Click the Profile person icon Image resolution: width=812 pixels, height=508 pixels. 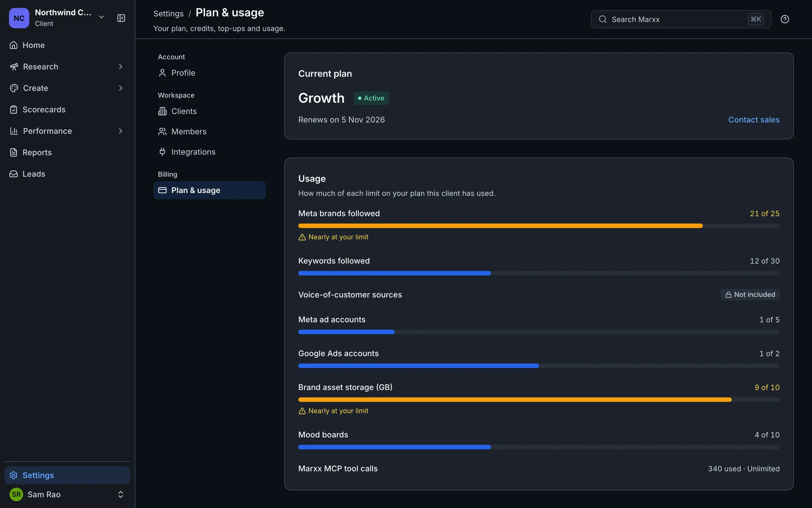pyautogui.click(x=162, y=73)
